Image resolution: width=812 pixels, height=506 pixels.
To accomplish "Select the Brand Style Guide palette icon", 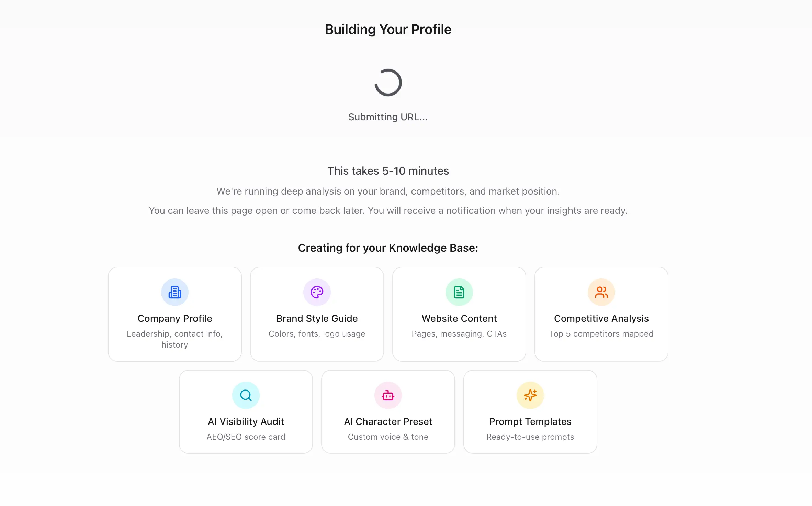I will point(317,292).
